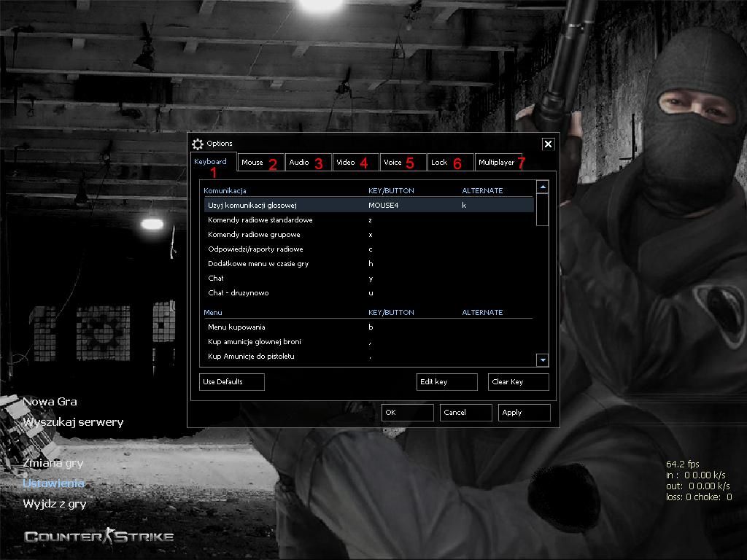Switch to the Mouse tab
This screenshot has width=747, height=560.
coord(260,163)
